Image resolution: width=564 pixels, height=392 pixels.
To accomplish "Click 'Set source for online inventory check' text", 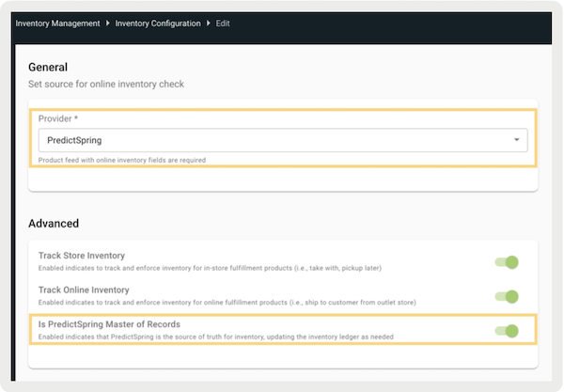I will coord(106,85).
